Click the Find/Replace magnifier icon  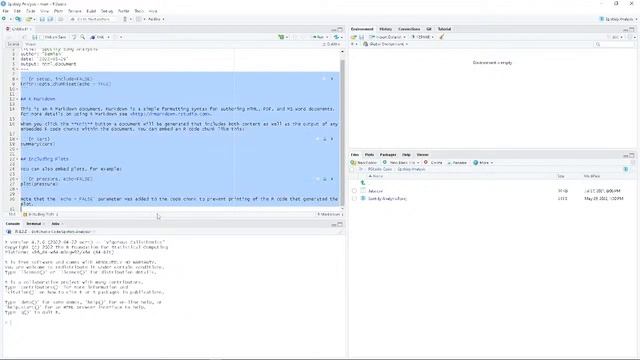click(x=83, y=37)
